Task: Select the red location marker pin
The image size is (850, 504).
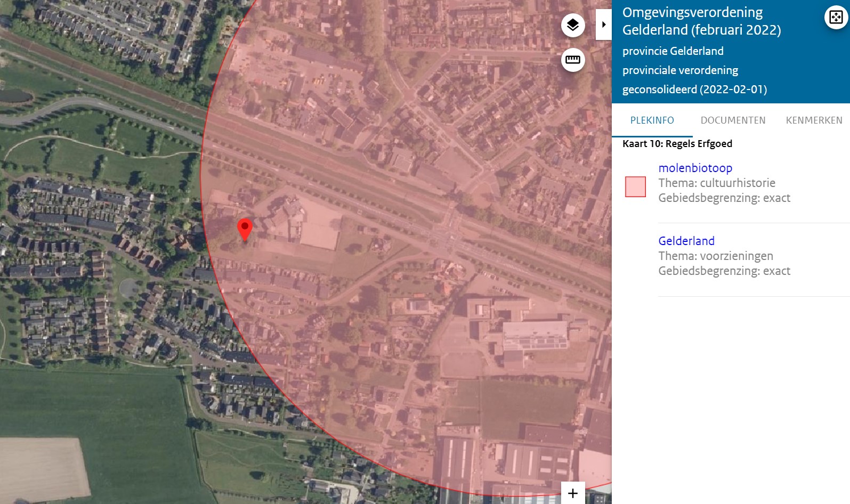Action: tap(245, 229)
